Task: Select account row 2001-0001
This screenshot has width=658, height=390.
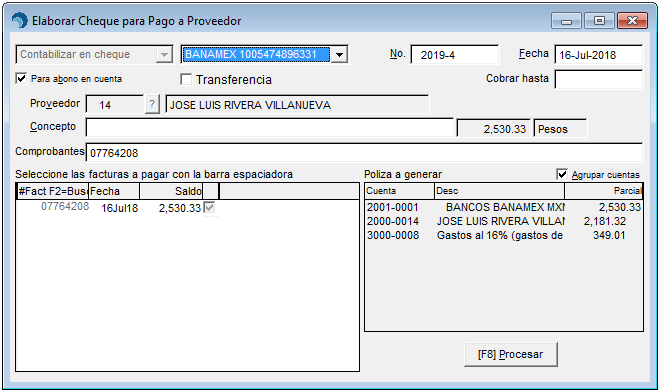Action: point(392,207)
